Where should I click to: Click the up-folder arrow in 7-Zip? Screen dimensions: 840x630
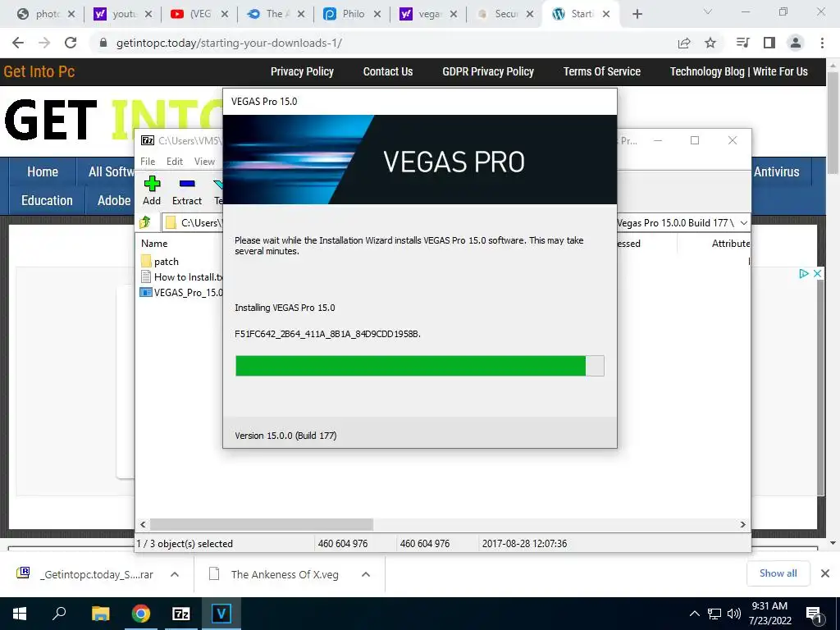(145, 222)
